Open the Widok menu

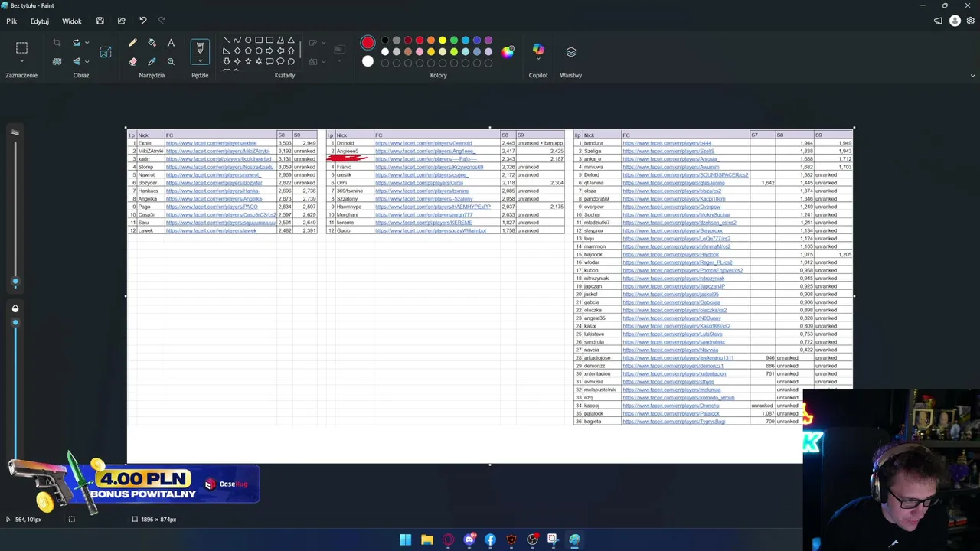(x=72, y=21)
